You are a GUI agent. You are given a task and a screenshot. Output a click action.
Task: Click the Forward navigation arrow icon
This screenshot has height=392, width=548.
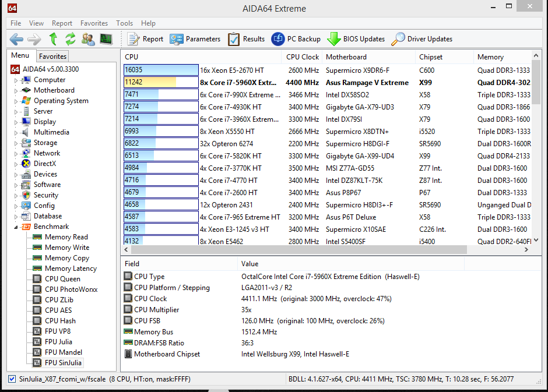34,39
